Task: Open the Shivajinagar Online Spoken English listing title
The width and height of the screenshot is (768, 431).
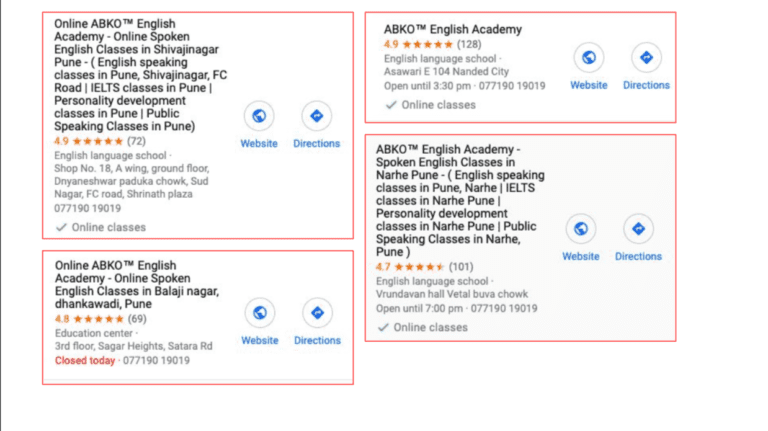Action: pos(141,75)
